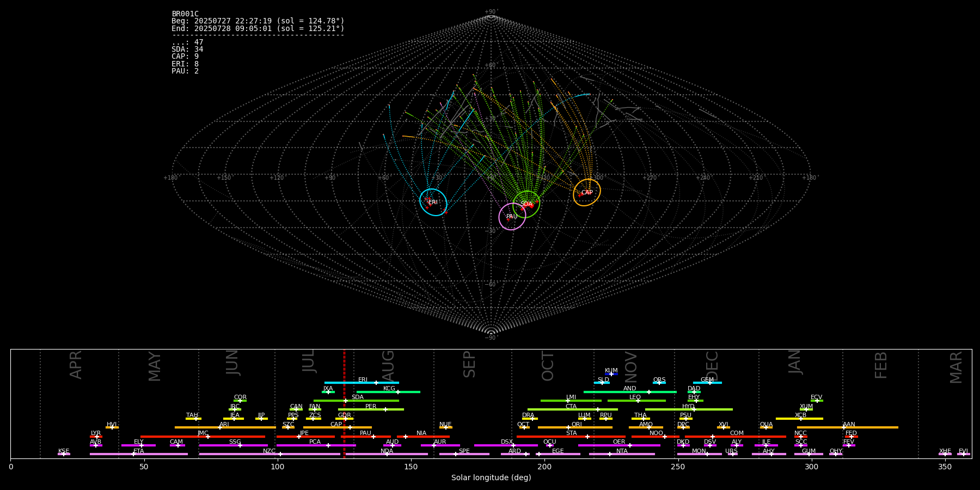This screenshot has height=490, width=980.
Task: Click the pink PAU radiant circle on sky map
Action: coord(512,217)
